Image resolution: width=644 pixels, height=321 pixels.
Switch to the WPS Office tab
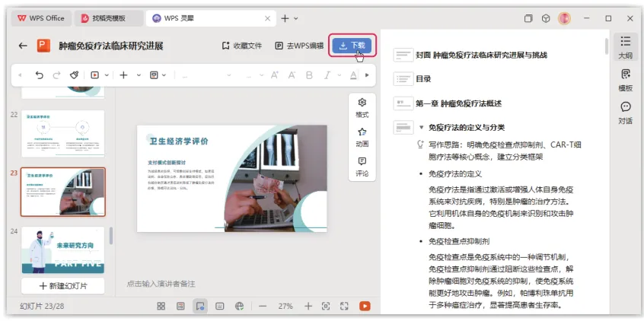pyautogui.click(x=41, y=18)
